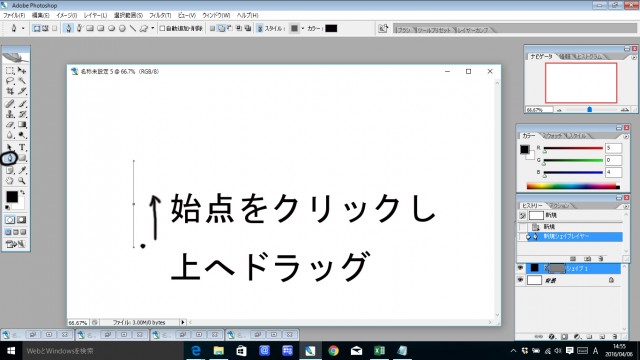The width and height of the screenshot is (640, 360).
Task: Select the Rectangular Marquee tool
Action: pyautogui.click(x=10, y=71)
